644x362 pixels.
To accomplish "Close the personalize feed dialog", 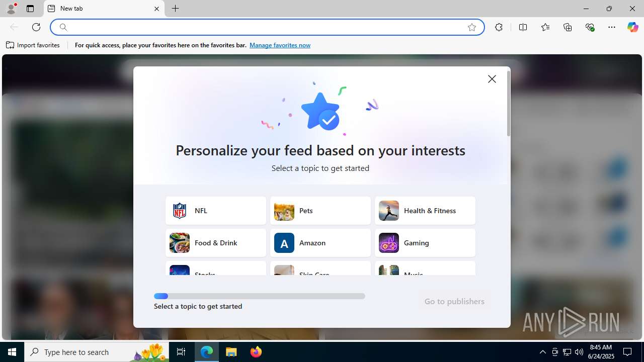I will point(492,79).
